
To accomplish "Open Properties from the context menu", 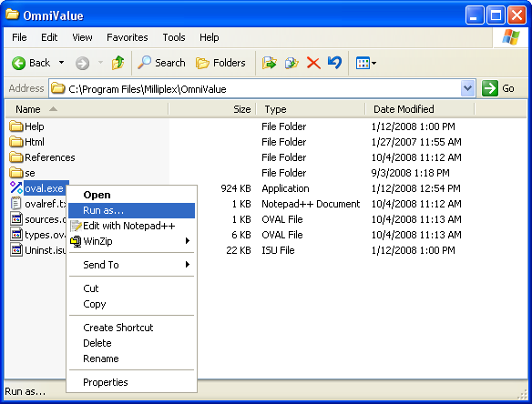I will tap(132, 382).
